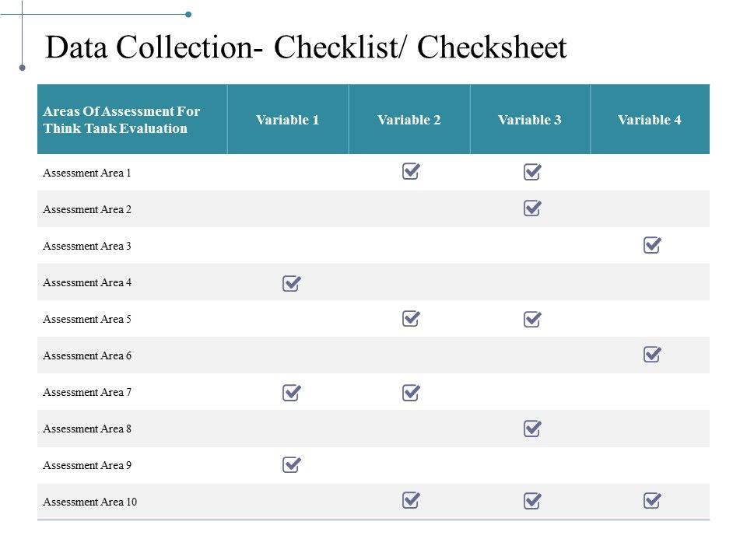
Task: Click Assessment Area 5 Variable 2 checkmark
Action: (411, 319)
